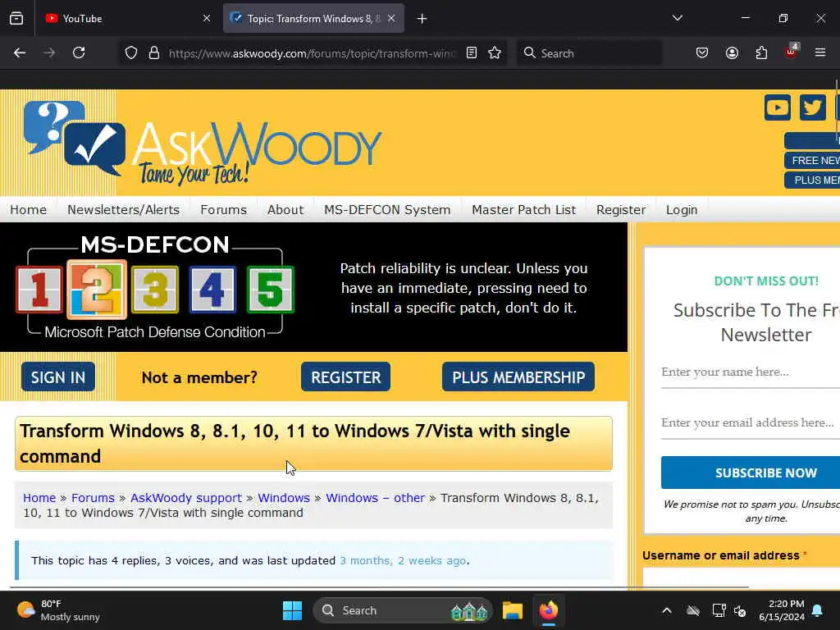View site security padlock info
The image size is (840, 630).
[154, 52]
